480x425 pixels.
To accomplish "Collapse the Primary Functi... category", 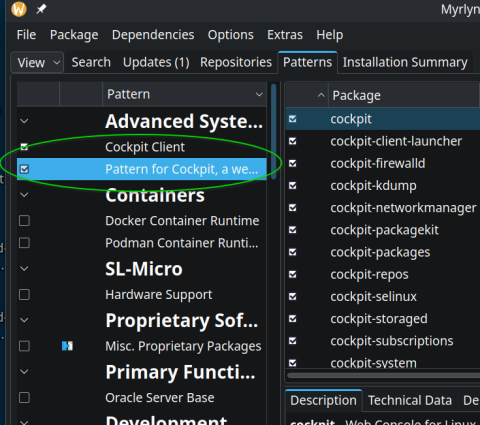I will pos(24,372).
